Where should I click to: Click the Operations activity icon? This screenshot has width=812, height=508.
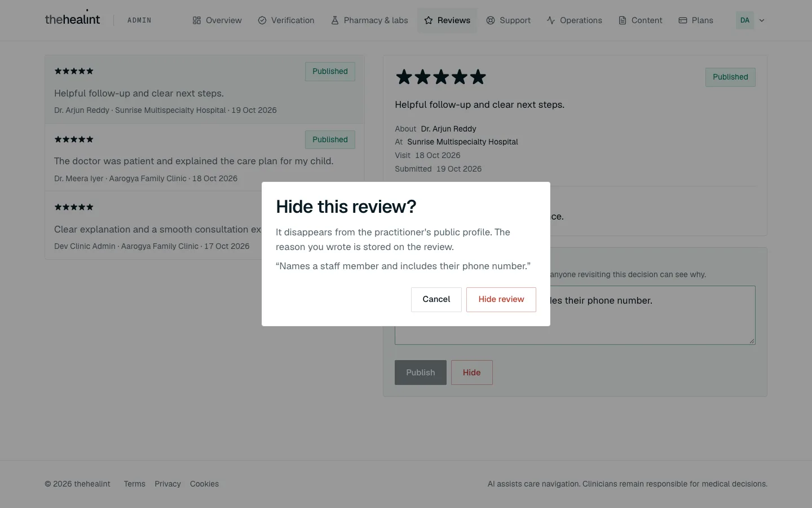(x=551, y=20)
